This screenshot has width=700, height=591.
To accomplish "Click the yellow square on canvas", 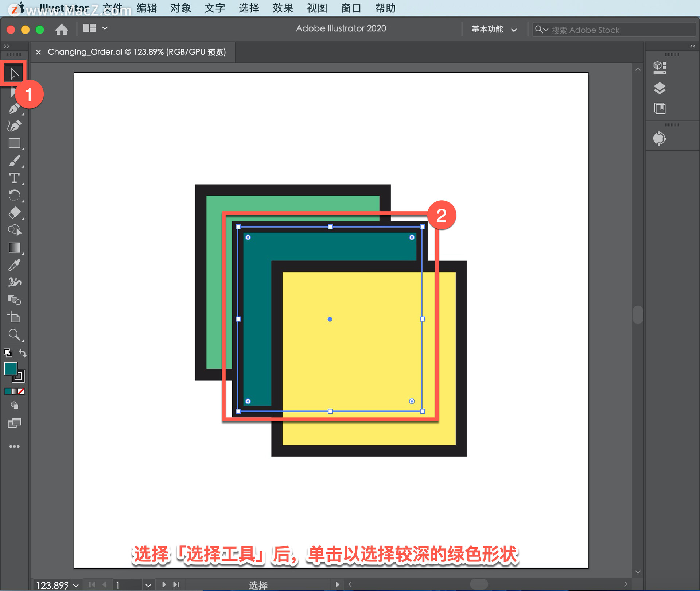I will click(x=369, y=359).
